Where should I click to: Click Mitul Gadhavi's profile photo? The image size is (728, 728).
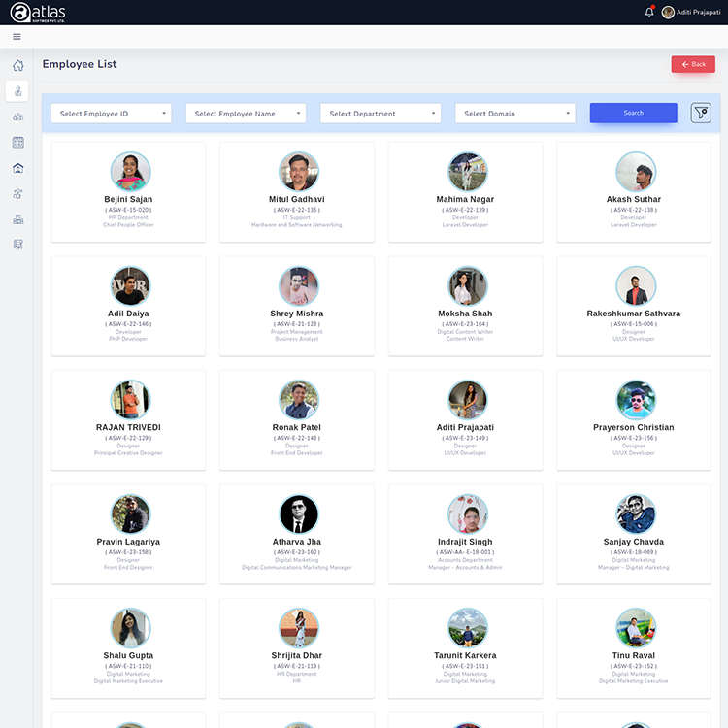pyautogui.click(x=298, y=171)
